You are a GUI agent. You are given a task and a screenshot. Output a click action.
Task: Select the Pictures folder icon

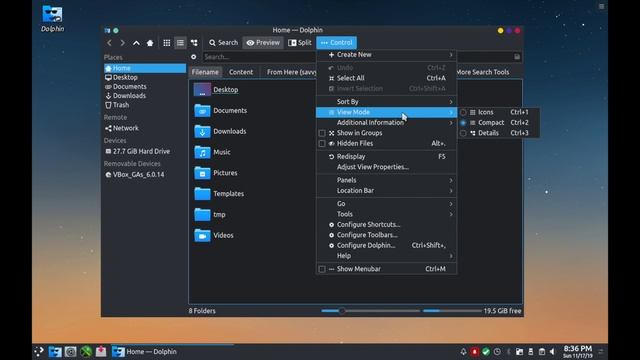(x=202, y=173)
